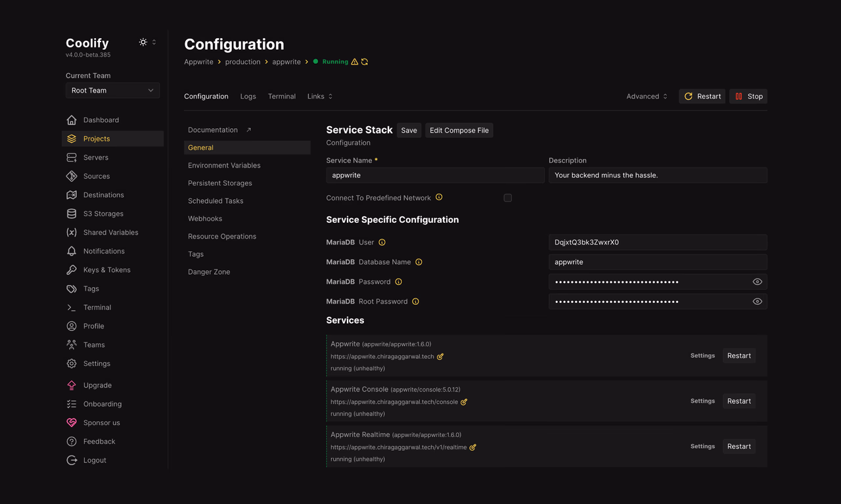Switch to the Logs tab
Image resolution: width=841 pixels, height=504 pixels.
coord(248,97)
